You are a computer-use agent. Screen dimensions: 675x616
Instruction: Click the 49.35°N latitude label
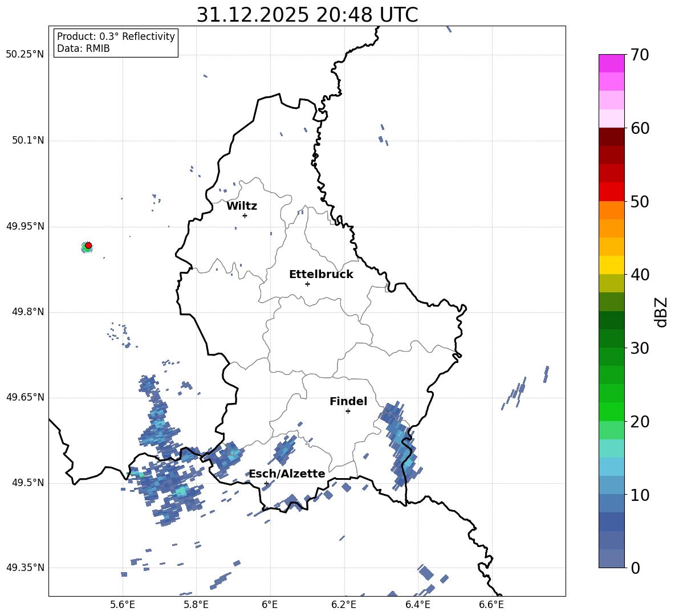25,568
